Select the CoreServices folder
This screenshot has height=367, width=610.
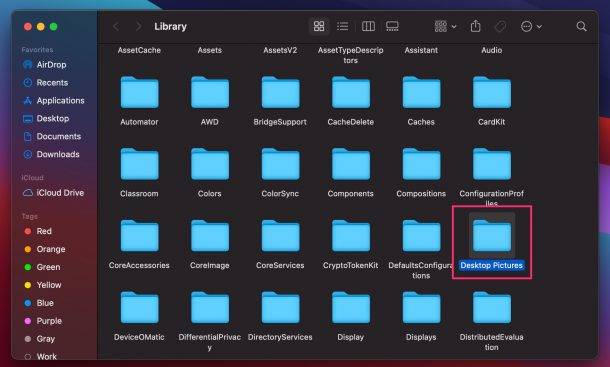pos(280,236)
